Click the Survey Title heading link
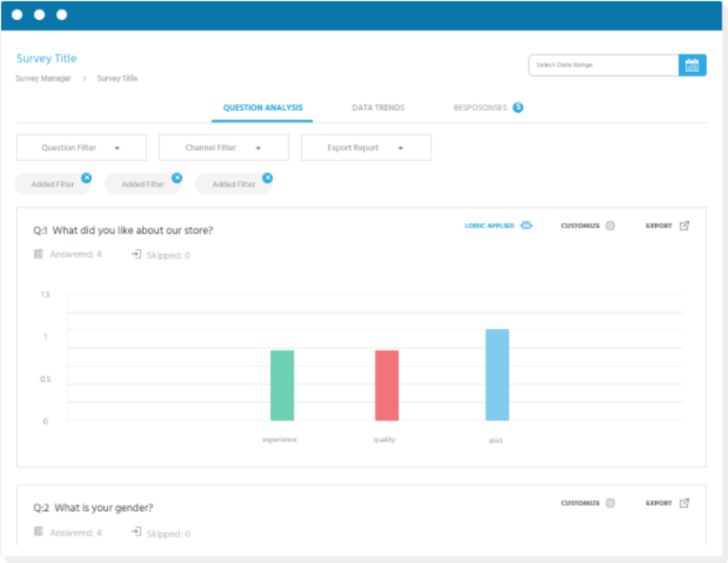This screenshot has height=563, width=728. point(46,59)
